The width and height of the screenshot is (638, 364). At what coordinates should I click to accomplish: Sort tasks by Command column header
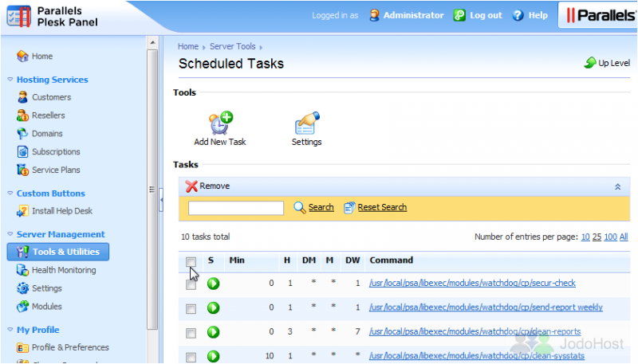coord(391,260)
